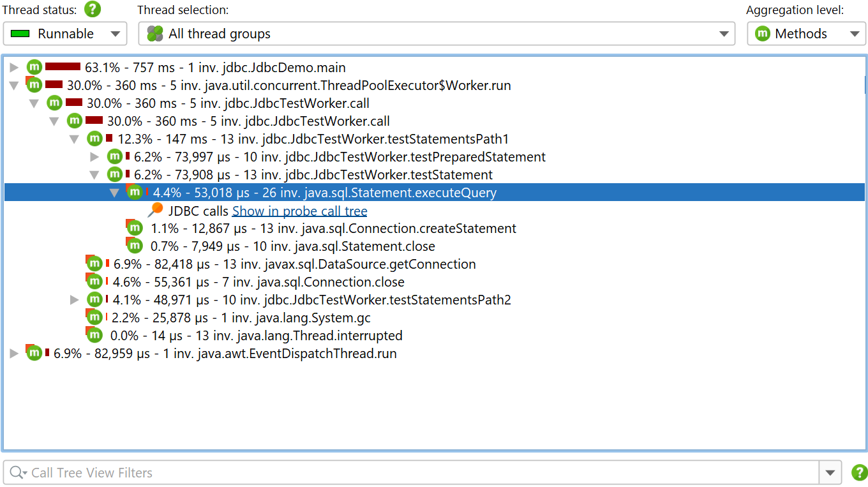
Task: Click method icon of ThreadPoolExecutor$Worker.run
Action: [x=34, y=85]
